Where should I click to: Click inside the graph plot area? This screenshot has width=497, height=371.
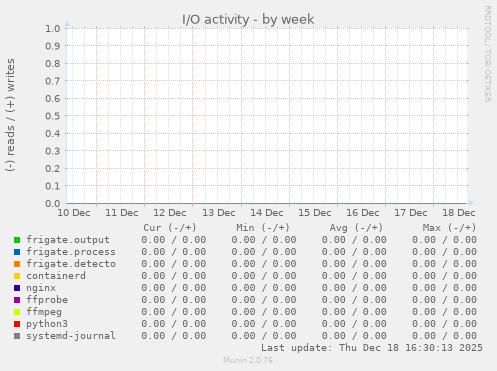pyautogui.click(x=267, y=116)
